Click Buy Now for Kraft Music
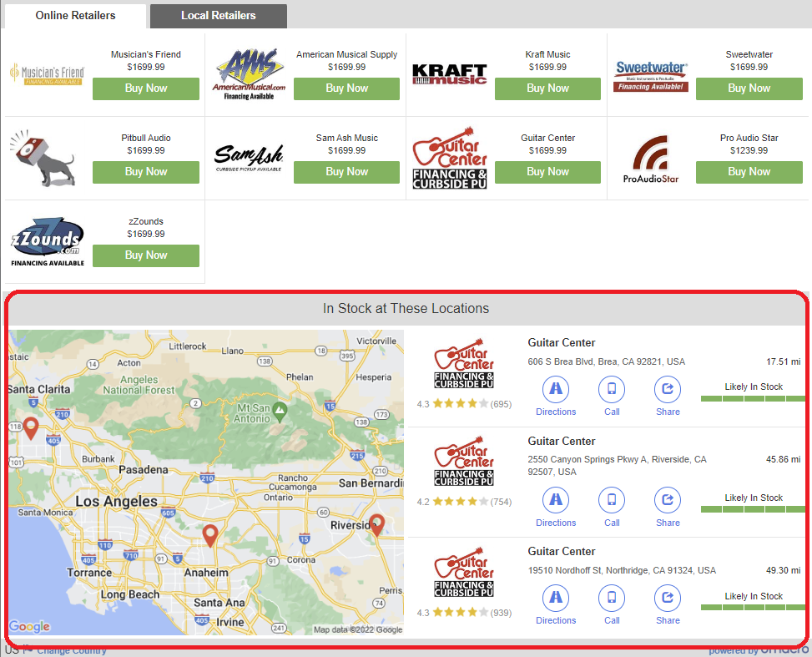Viewport: 812px width, 657px height. point(547,88)
